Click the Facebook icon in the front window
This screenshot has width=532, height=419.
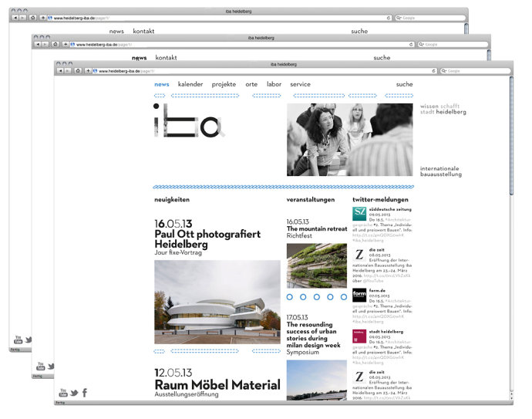(85, 393)
